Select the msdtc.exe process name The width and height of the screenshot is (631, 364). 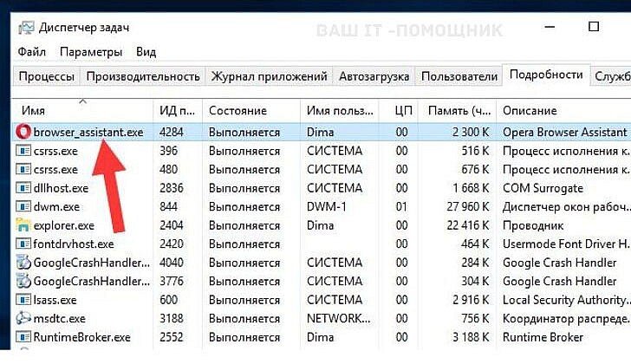point(59,319)
